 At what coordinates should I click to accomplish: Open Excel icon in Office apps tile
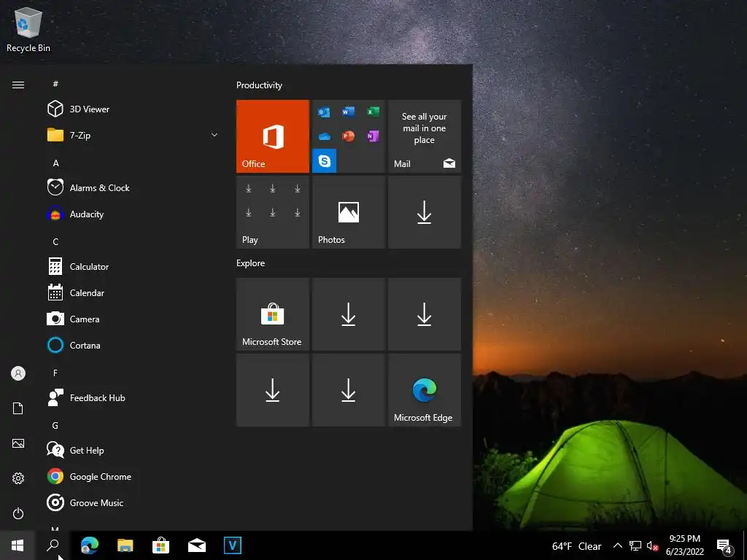(373, 112)
